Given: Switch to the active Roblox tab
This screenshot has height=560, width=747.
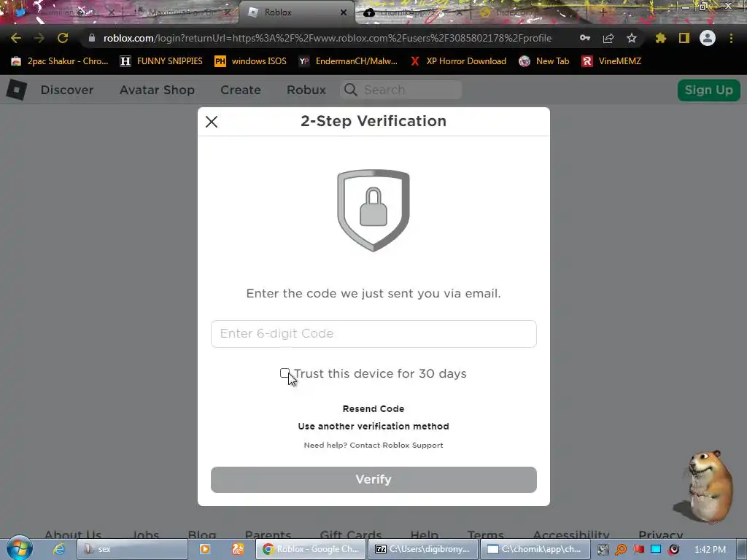Looking at the screenshot, I should coord(295,12).
